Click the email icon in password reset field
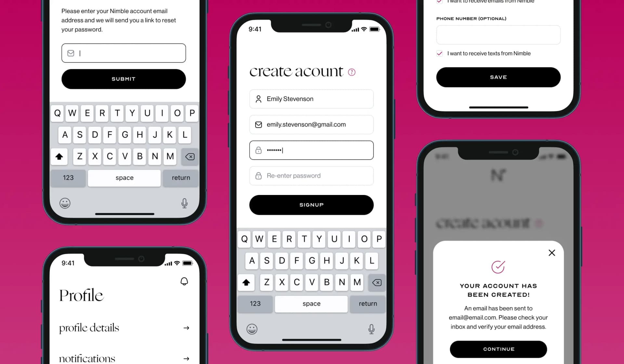Image resolution: width=624 pixels, height=364 pixels. (x=71, y=53)
